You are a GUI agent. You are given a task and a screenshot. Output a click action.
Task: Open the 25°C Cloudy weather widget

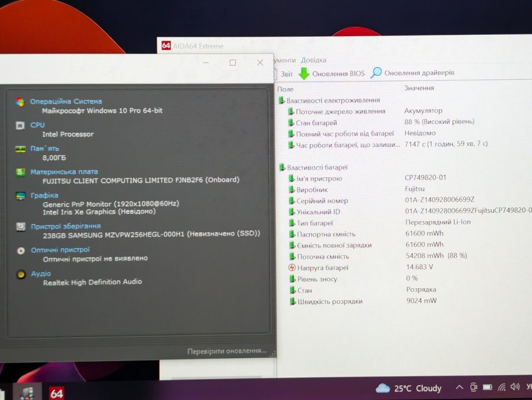pyautogui.click(x=409, y=388)
